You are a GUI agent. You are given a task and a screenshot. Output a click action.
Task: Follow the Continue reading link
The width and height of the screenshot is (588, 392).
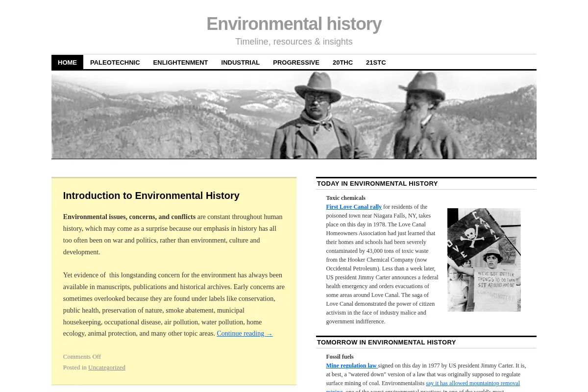(x=245, y=333)
